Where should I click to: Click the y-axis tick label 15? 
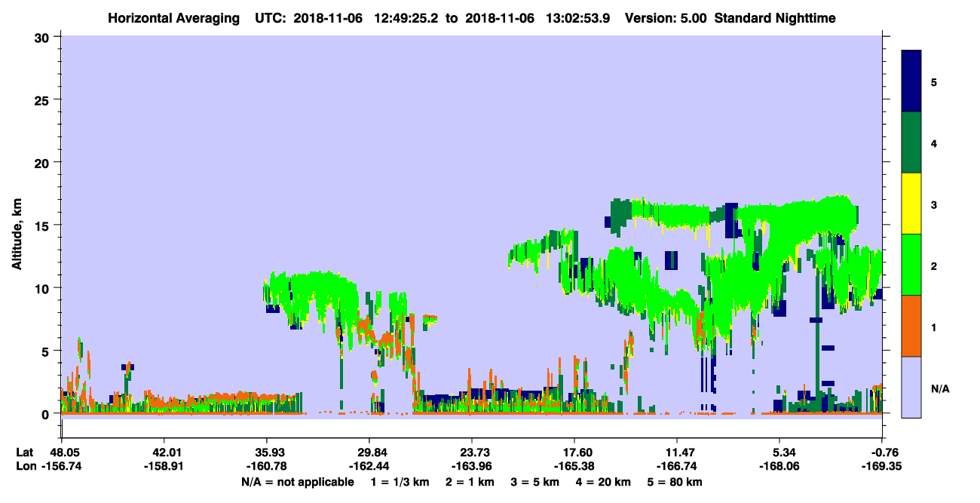(44, 225)
